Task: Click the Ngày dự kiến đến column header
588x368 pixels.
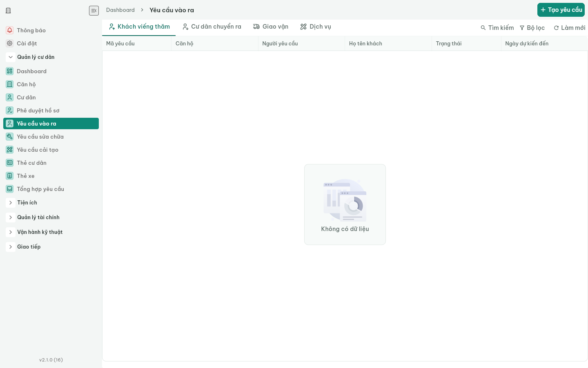Action: click(x=544, y=43)
